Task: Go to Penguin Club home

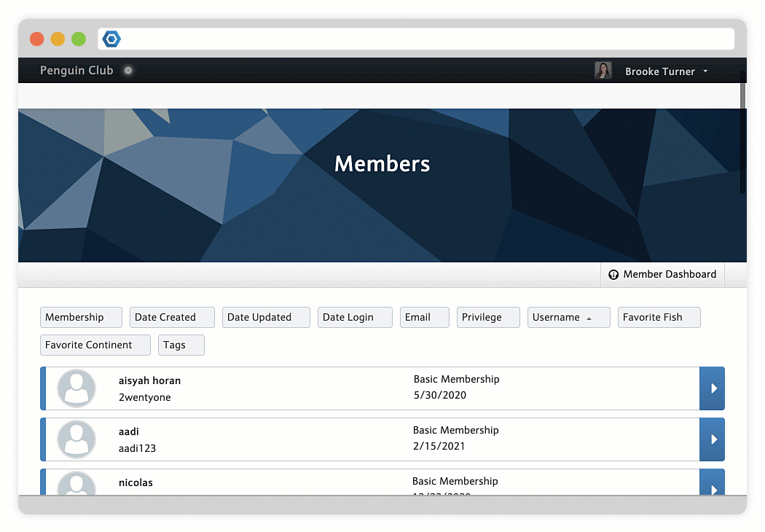Action: [x=76, y=71]
